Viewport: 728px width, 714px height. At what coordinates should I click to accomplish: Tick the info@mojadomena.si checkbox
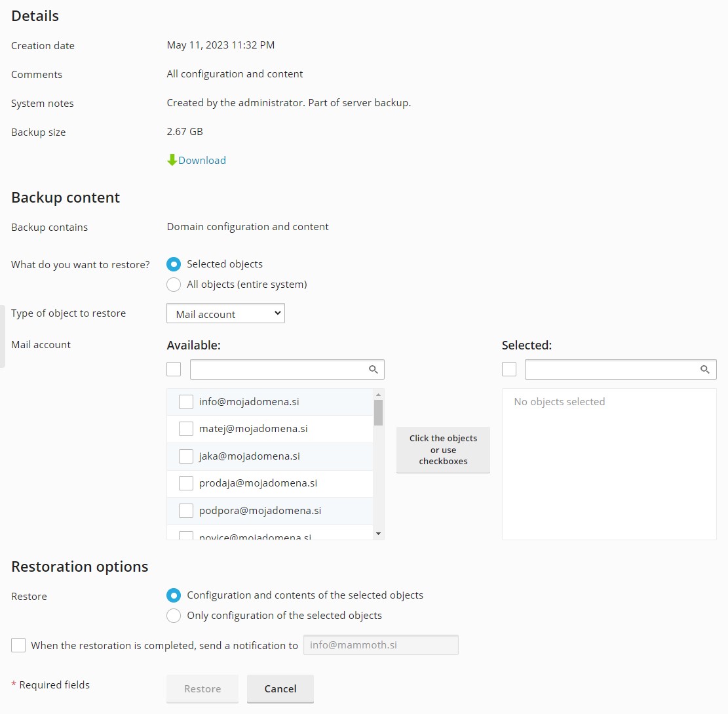coord(186,402)
